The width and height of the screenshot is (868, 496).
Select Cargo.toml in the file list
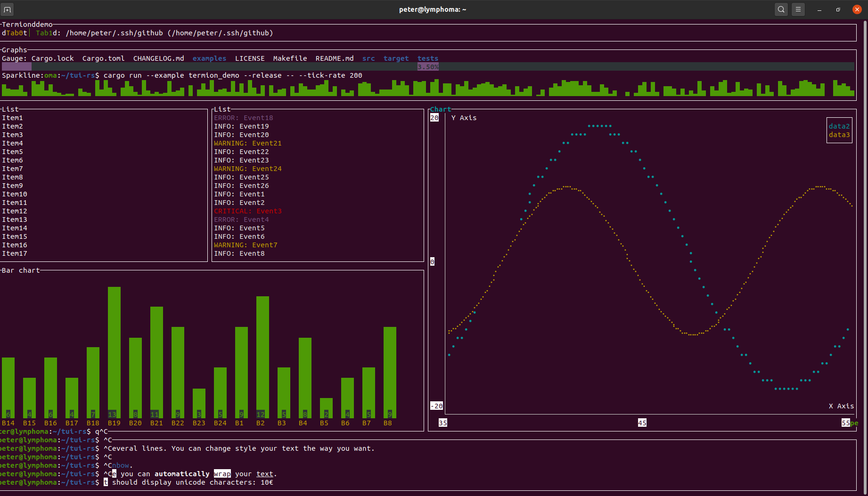(x=103, y=58)
